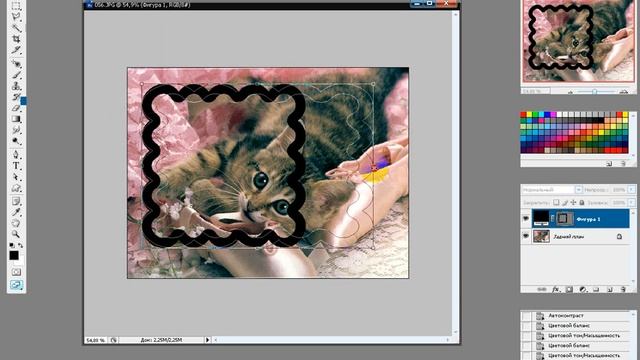
Task: Create a new layer in Layers panel
Action: click(x=610, y=289)
